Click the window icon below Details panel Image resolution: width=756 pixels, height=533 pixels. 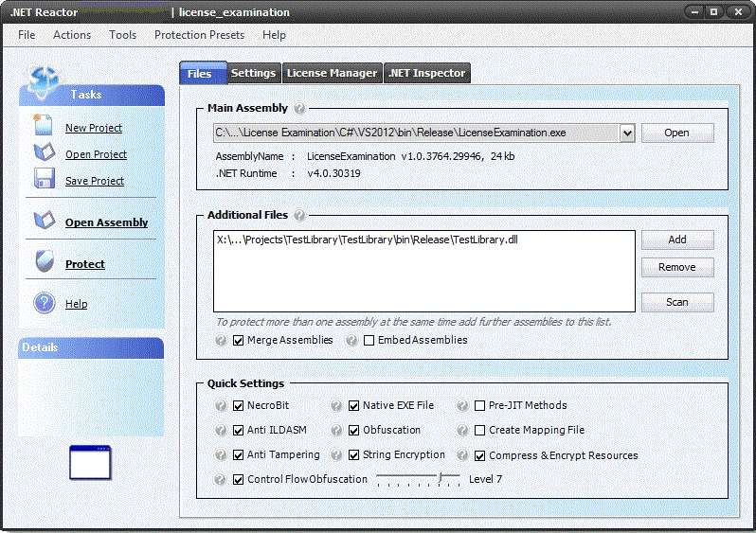(x=90, y=463)
